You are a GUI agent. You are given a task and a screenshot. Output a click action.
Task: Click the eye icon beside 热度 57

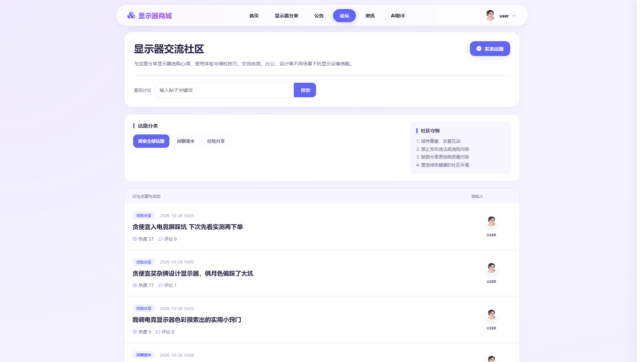pyautogui.click(x=135, y=239)
